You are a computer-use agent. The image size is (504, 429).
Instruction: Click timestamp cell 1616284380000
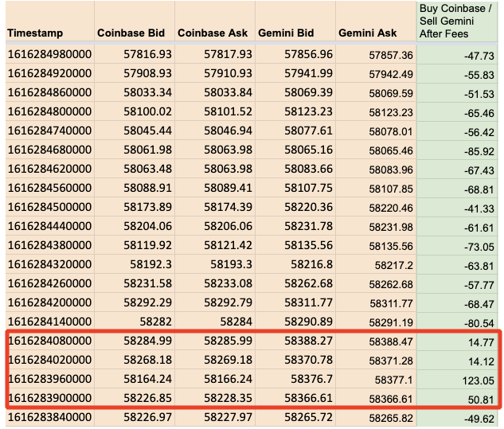(49, 245)
